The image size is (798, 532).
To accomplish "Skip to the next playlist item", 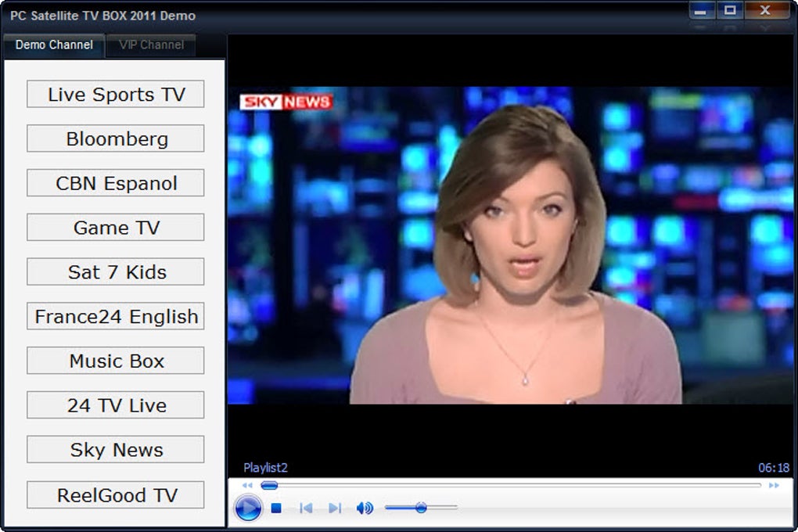I will (335, 508).
